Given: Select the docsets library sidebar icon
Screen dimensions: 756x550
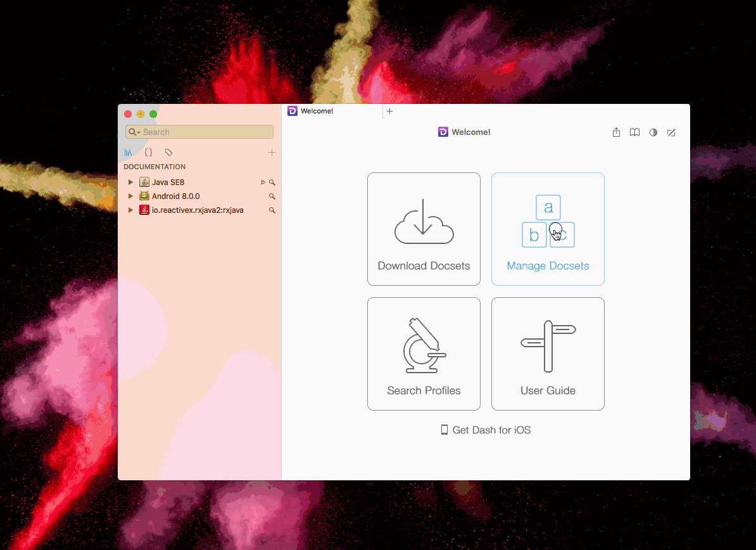Looking at the screenshot, I should [128, 153].
